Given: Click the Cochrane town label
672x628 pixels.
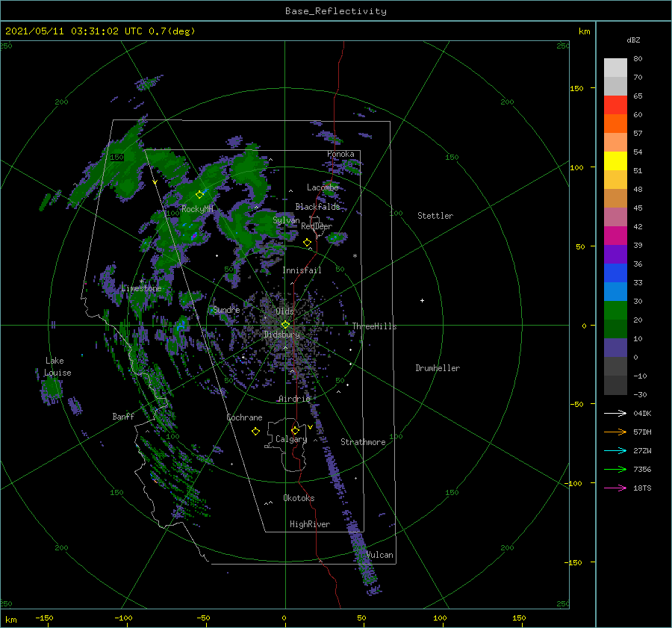Looking at the screenshot, I should 244,417.
